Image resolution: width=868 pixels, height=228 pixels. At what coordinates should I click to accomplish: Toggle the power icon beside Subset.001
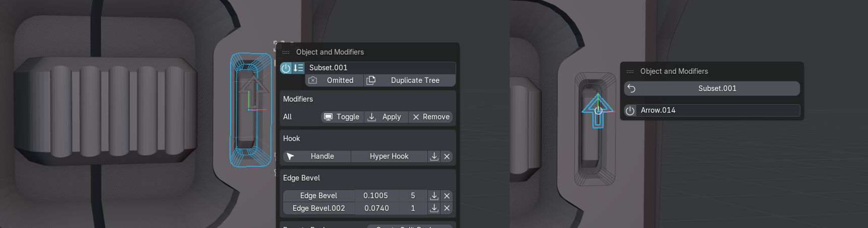[x=286, y=68]
